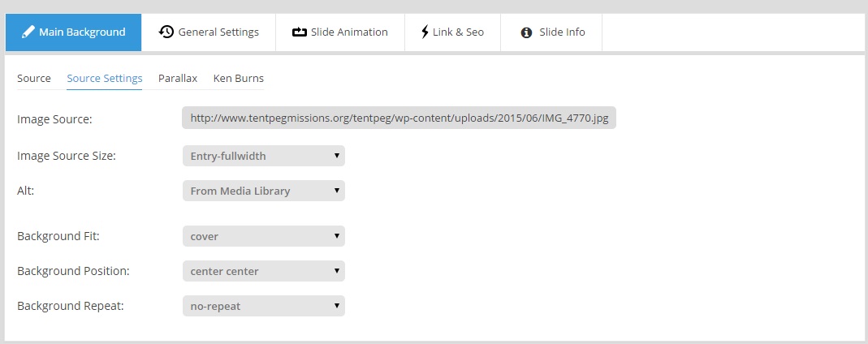This screenshot has height=344, width=868.
Task: Expand the Background Position dropdown
Action: pyautogui.click(x=264, y=271)
